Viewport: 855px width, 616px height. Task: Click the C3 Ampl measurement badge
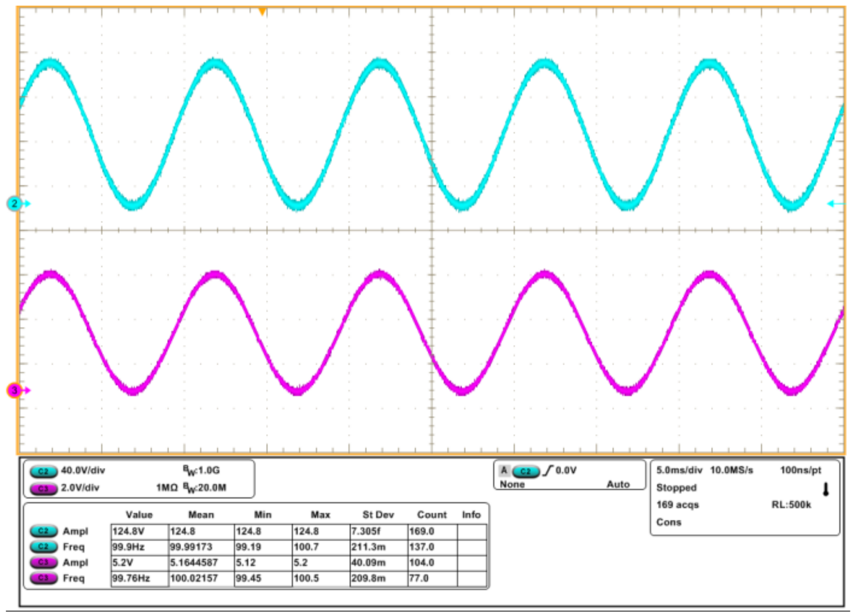pos(43,563)
